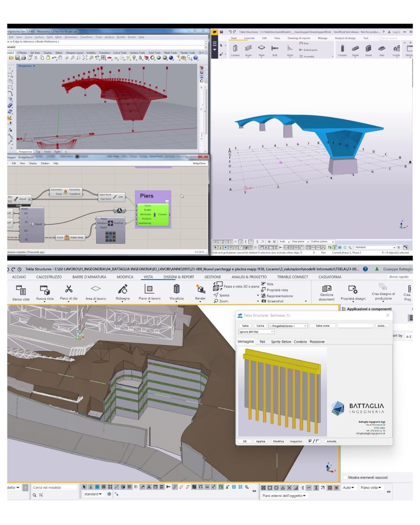Toggle all checkboxes on/off in Berlinese dialog
Image resolution: width=420 pixels, height=525 pixels.
313,441
